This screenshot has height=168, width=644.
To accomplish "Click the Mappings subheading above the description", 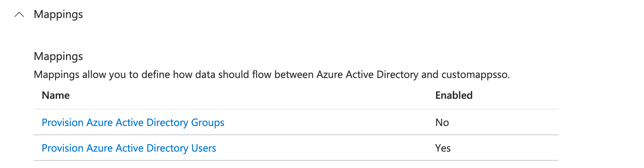I will (58, 56).
